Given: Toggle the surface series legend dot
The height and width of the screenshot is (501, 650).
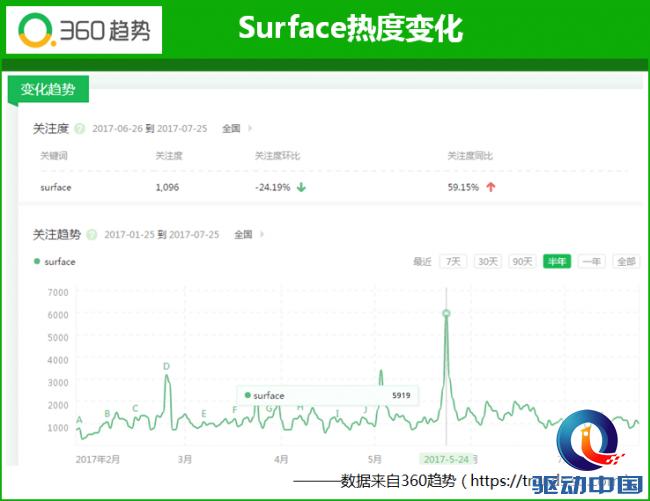Looking at the screenshot, I should click(x=37, y=261).
